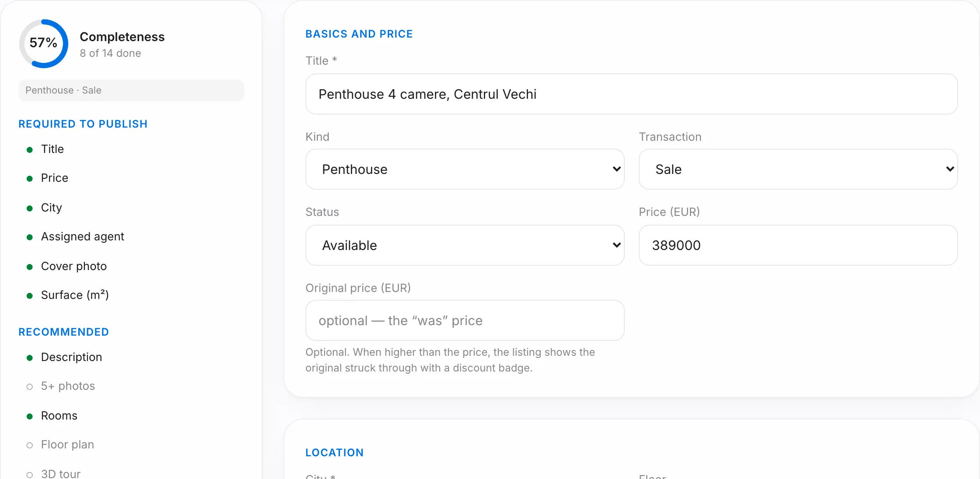Select Assigned agent checklist item

[x=83, y=236]
